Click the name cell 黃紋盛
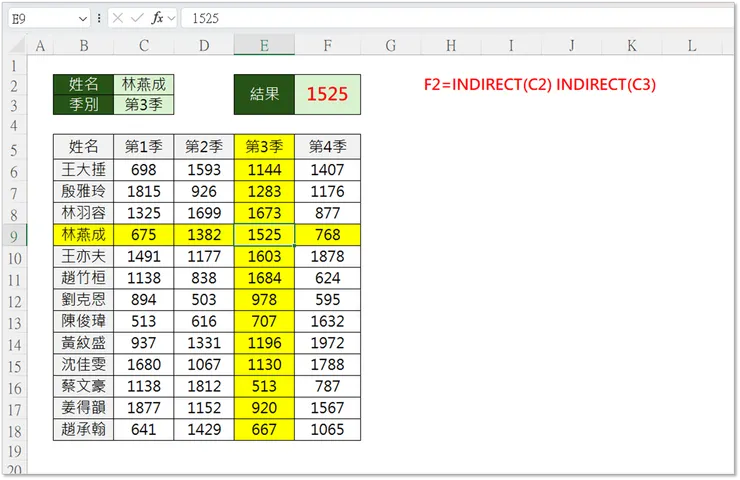This screenshot has width=740, height=480. [84, 343]
